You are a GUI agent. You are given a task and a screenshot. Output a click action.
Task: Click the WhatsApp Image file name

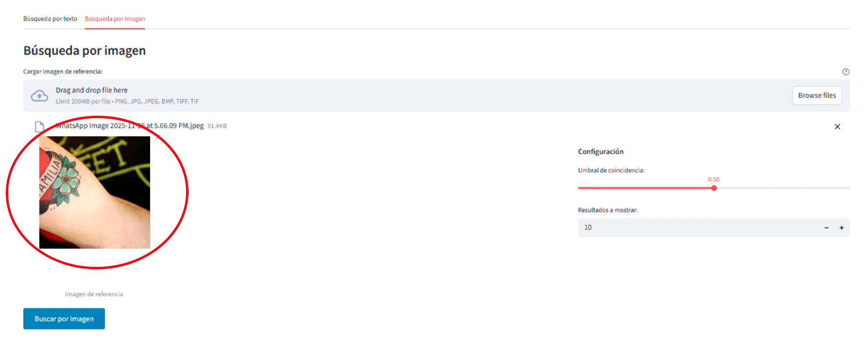click(129, 126)
